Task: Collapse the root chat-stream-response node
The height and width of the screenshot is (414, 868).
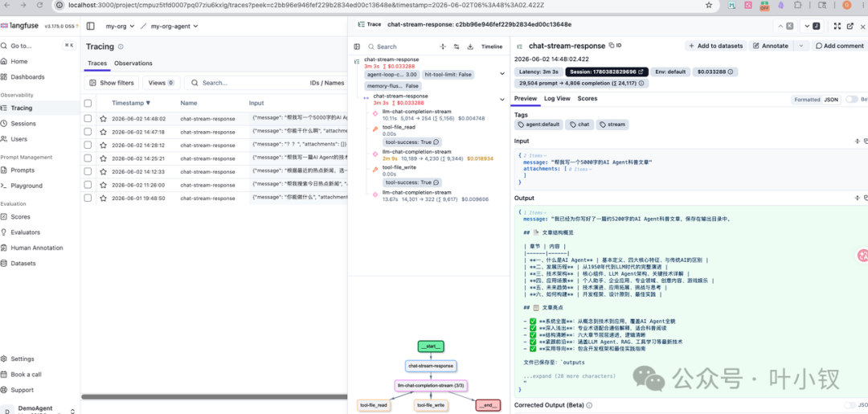Action: (x=502, y=73)
